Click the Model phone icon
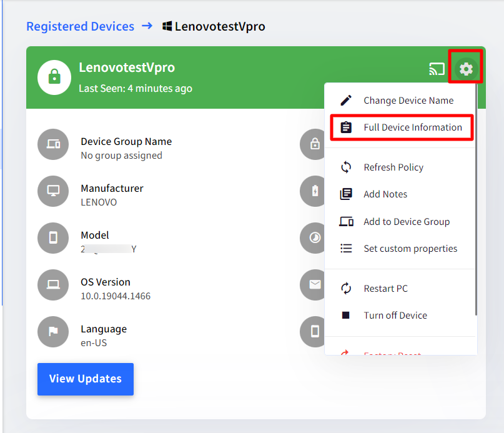 tap(53, 237)
